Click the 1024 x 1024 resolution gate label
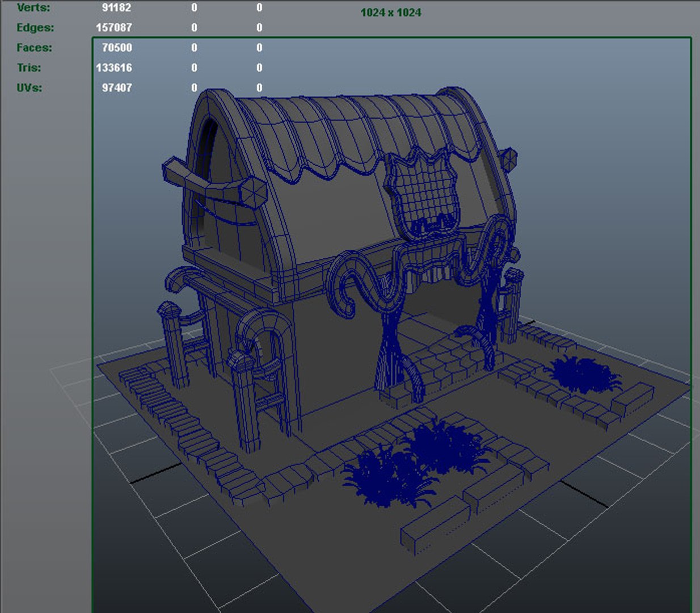This screenshot has width=700, height=613. 391,12
